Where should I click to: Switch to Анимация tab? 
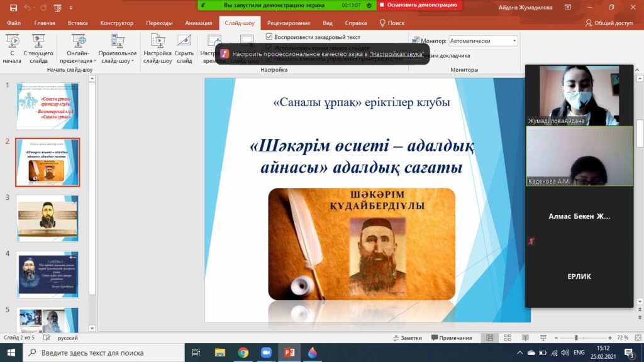[199, 23]
